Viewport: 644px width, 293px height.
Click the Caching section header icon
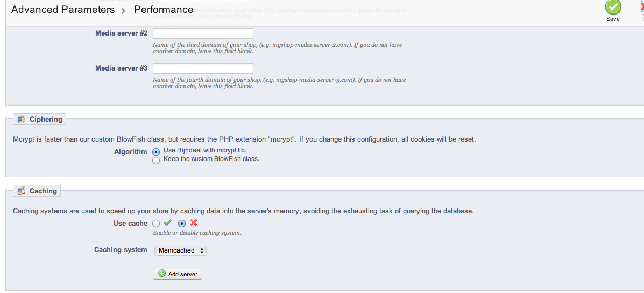21,191
